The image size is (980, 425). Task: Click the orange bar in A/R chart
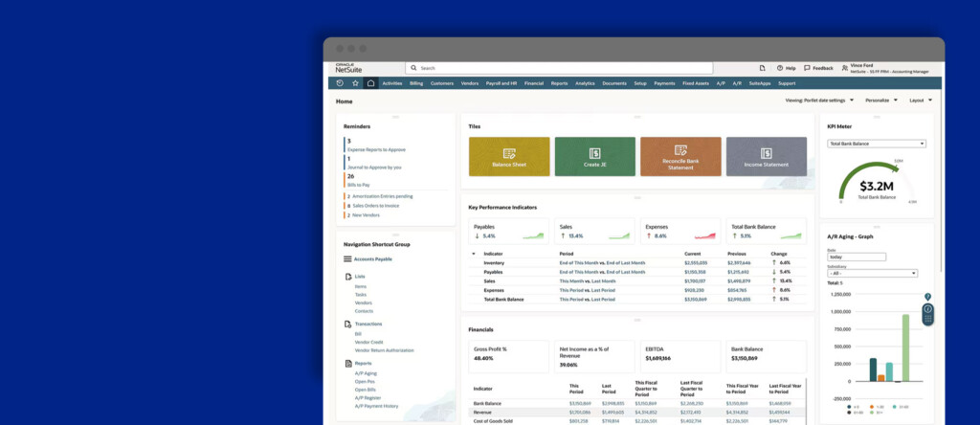pos(881,378)
